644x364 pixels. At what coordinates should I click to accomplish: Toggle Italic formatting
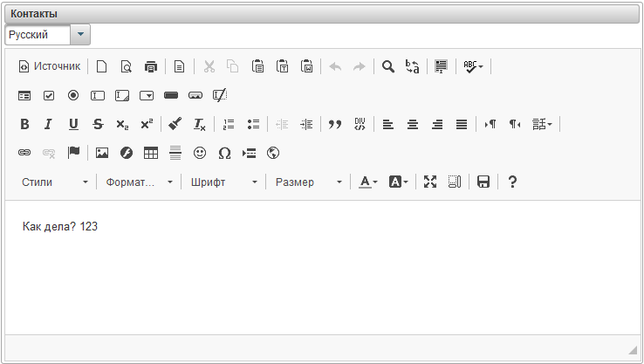tap(49, 124)
